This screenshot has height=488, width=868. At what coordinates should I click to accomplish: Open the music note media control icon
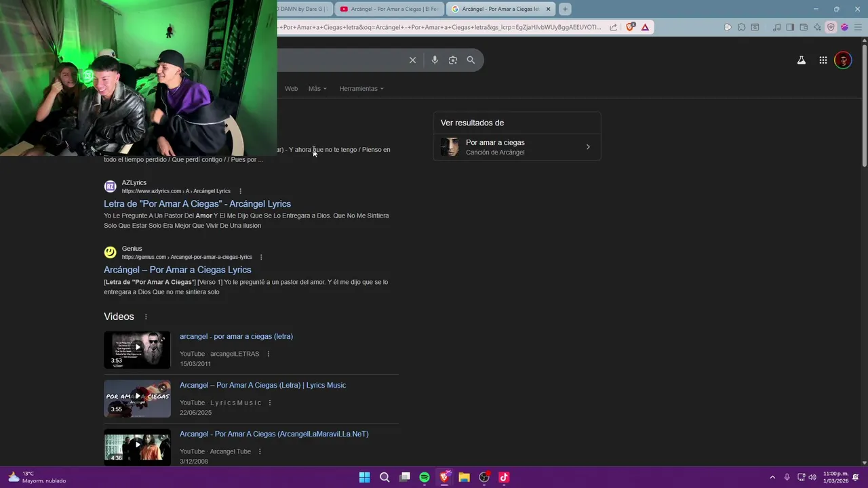[777, 27]
